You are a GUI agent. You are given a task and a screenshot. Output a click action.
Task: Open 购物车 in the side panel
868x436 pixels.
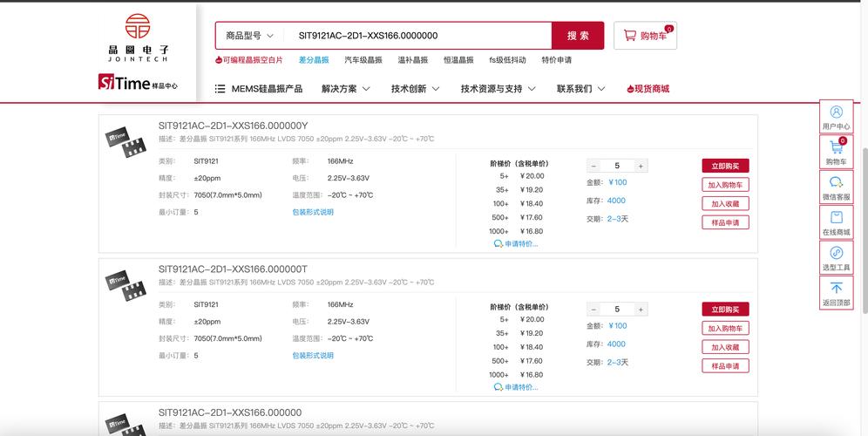point(836,153)
